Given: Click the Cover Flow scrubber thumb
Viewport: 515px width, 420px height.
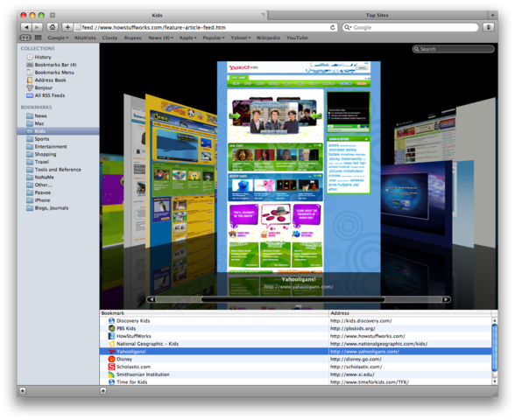Looking at the screenshot, I should (x=293, y=299).
